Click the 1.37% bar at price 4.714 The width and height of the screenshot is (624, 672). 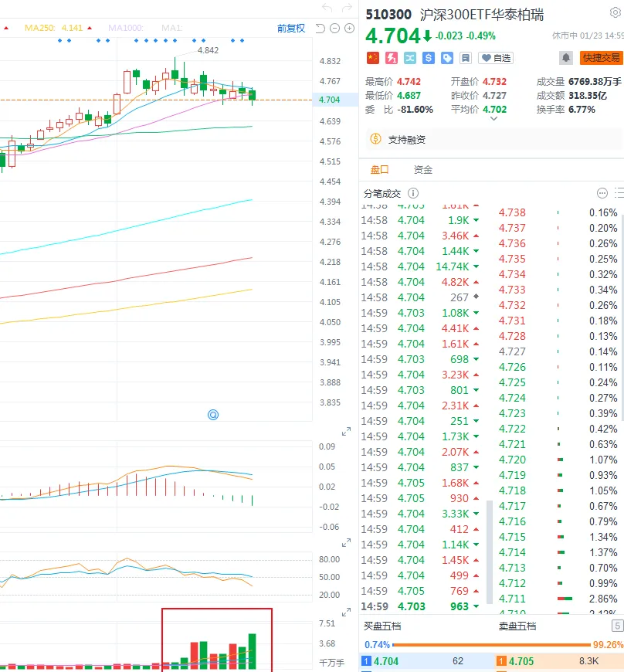pos(561,552)
